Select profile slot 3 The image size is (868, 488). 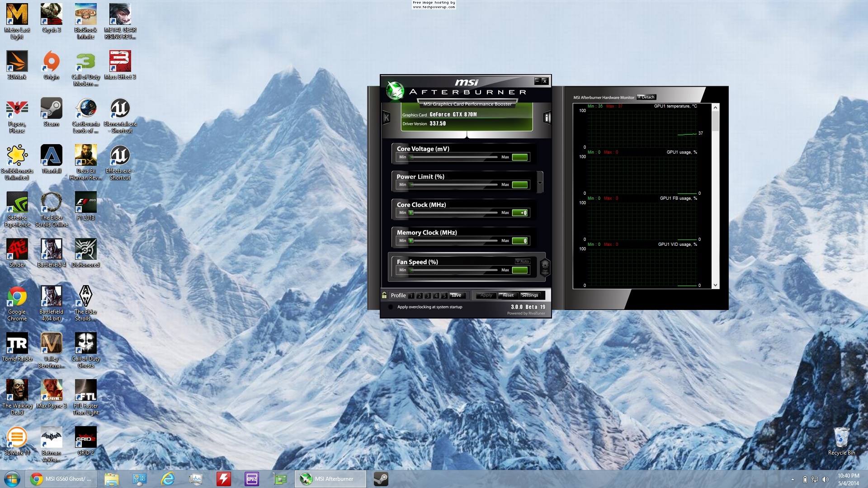tap(428, 296)
